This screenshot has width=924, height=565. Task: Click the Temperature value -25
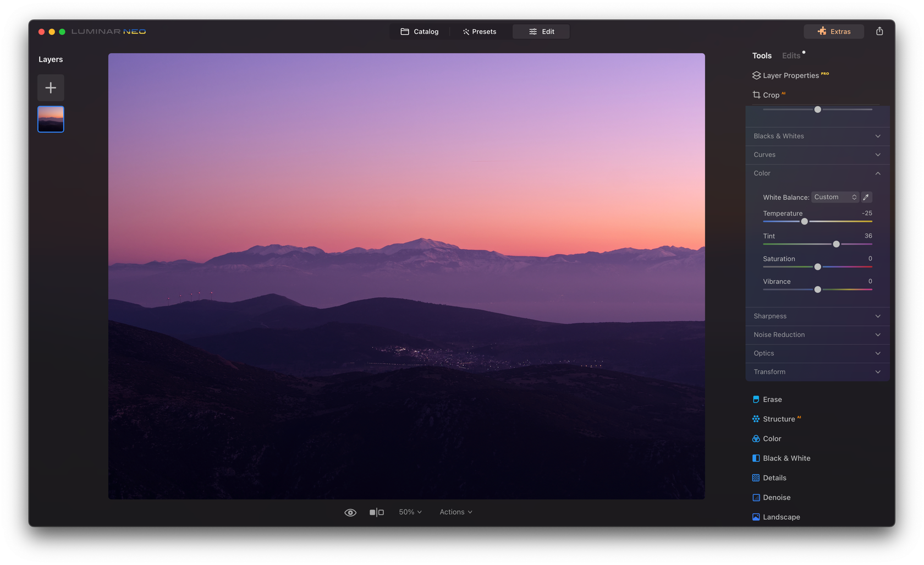tap(867, 213)
